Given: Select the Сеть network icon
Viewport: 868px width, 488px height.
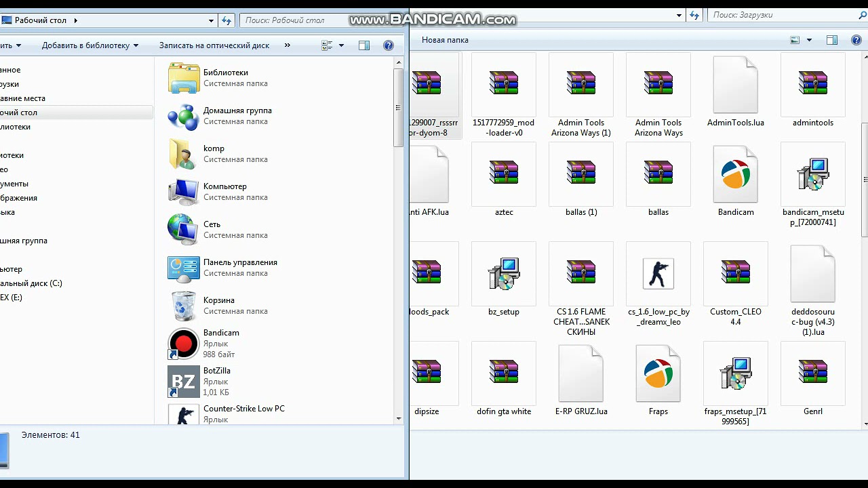Looking at the screenshot, I should point(183,230).
